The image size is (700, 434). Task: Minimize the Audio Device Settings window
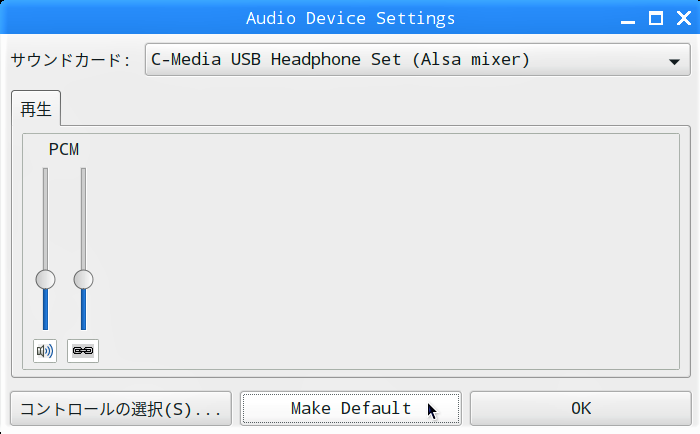point(628,19)
